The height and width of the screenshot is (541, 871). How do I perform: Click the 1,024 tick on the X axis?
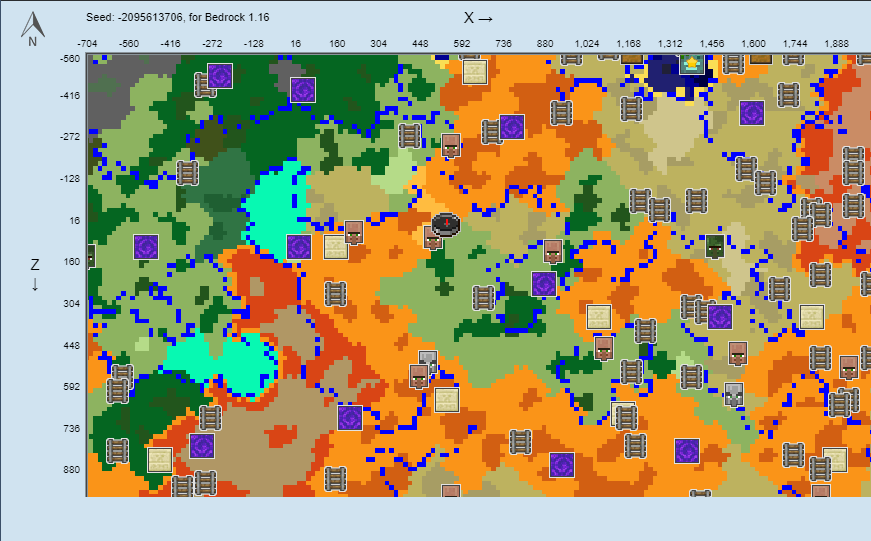click(587, 44)
